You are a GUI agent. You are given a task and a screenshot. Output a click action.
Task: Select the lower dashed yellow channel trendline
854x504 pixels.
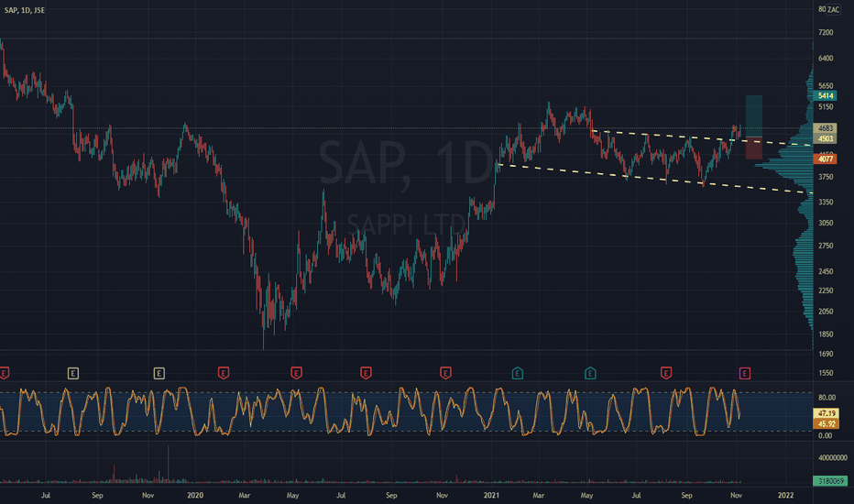click(x=653, y=178)
